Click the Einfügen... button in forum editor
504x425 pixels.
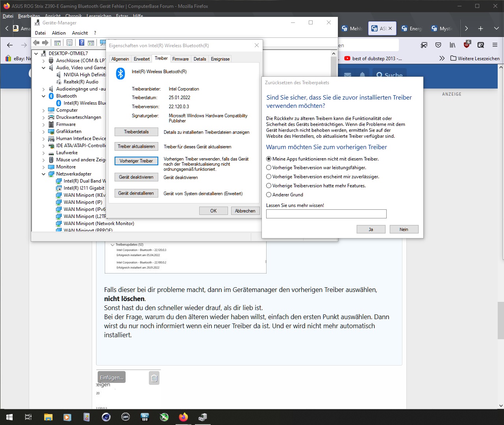[x=111, y=378]
